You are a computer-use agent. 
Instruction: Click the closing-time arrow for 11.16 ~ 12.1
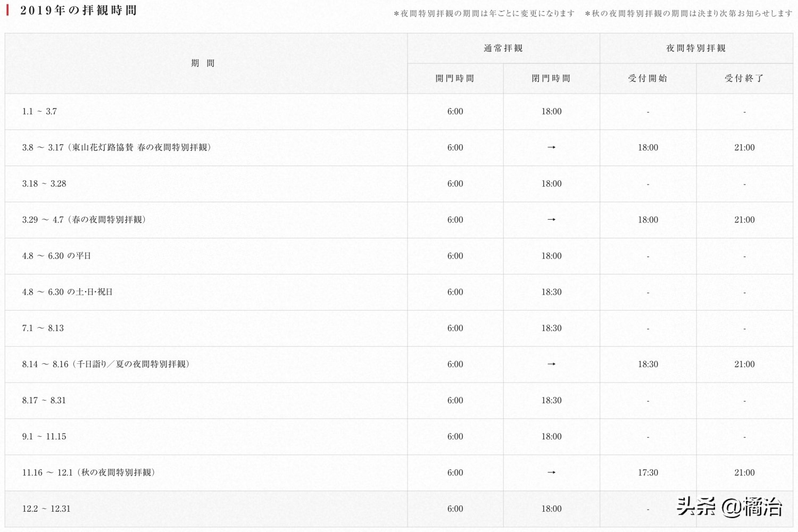[552, 472]
